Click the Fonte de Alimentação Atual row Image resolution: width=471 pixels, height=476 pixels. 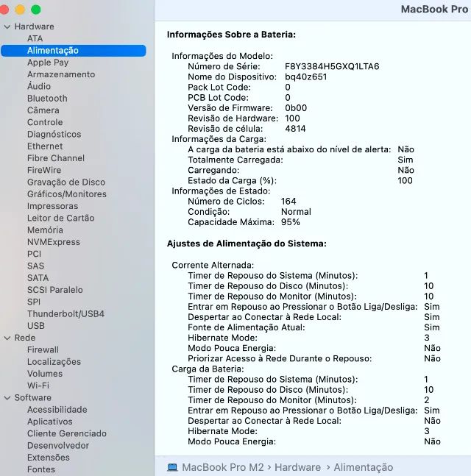pyautogui.click(x=314, y=327)
